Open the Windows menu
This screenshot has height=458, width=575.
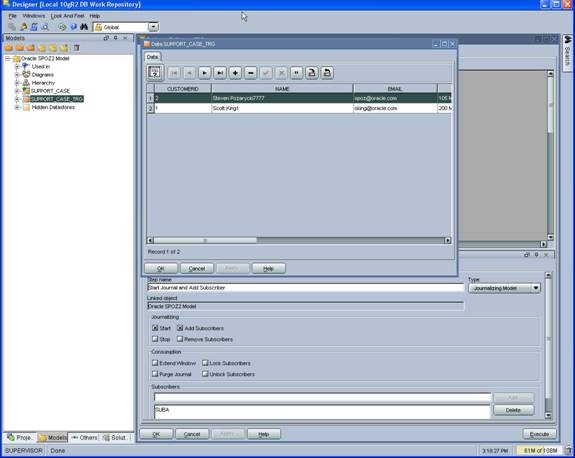(x=34, y=16)
